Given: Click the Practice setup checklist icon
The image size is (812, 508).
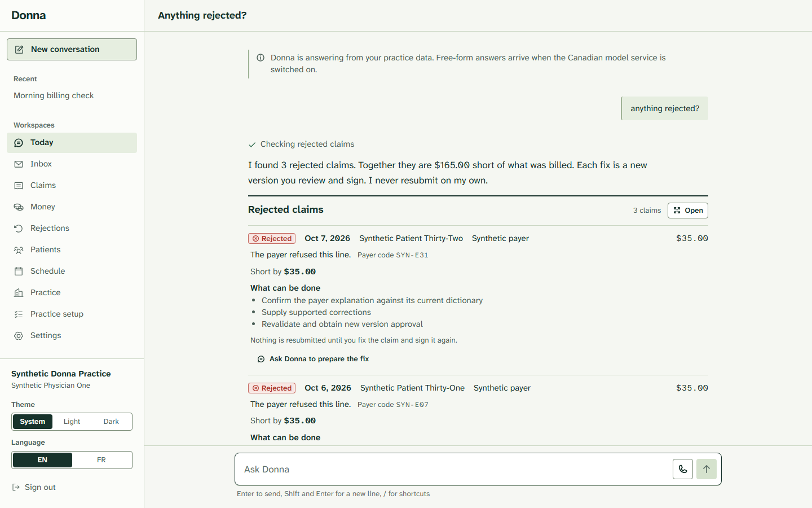Looking at the screenshot, I should 19,314.
